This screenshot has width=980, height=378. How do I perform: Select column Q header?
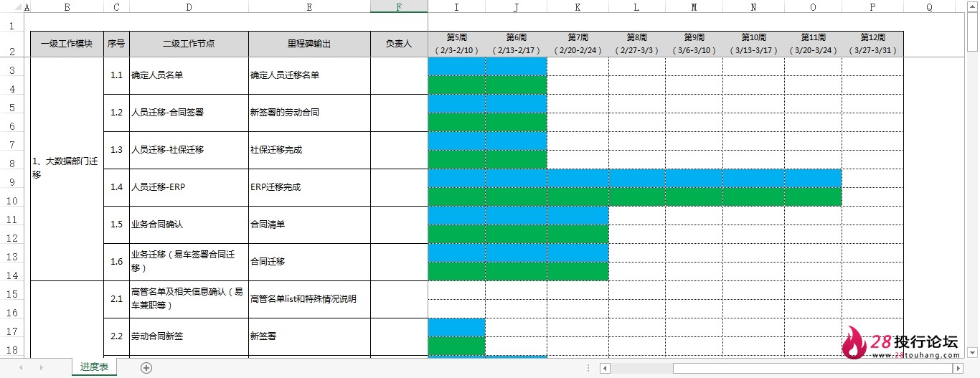click(x=929, y=6)
